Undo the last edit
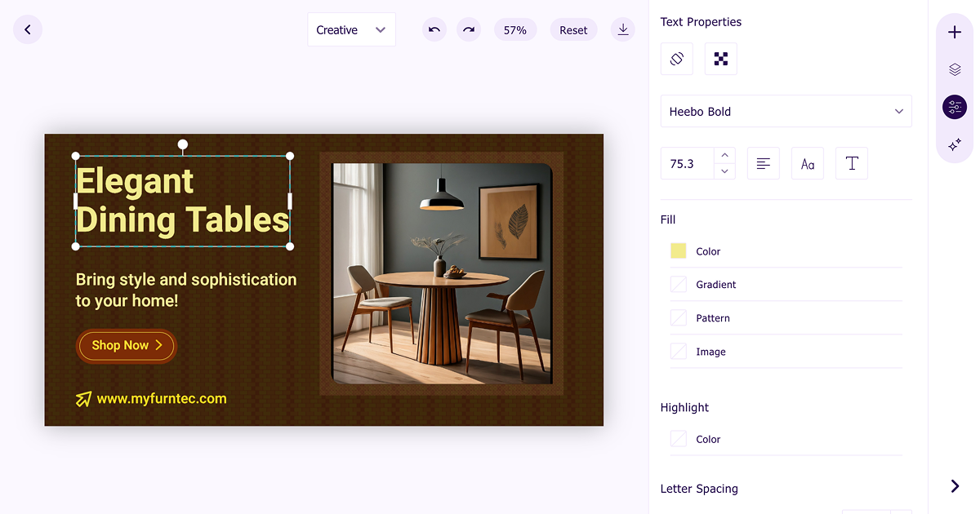The height and width of the screenshot is (514, 980). pos(434,30)
